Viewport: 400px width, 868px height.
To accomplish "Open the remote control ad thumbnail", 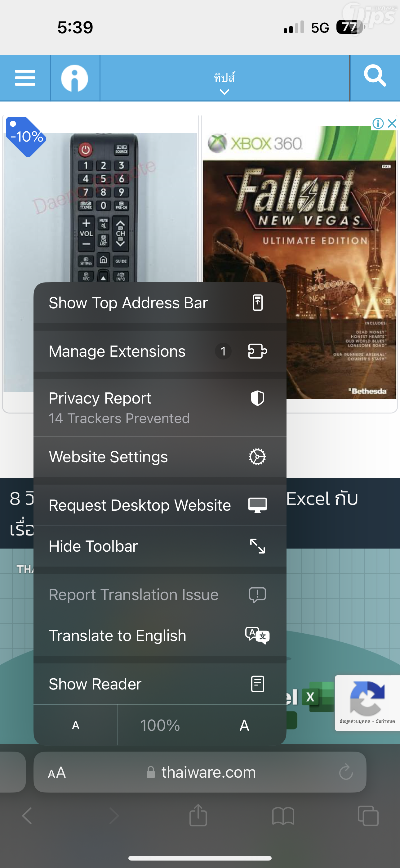I will (x=100, y=207).
